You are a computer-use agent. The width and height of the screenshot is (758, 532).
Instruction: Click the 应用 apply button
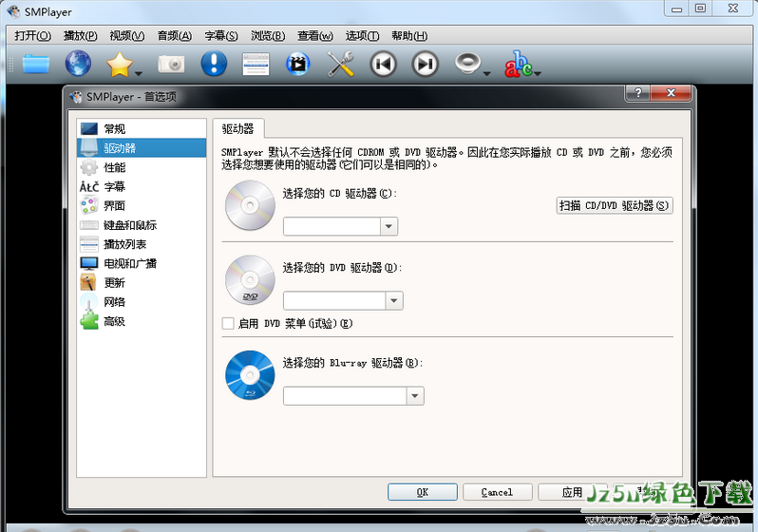click(x=573, y=492)
